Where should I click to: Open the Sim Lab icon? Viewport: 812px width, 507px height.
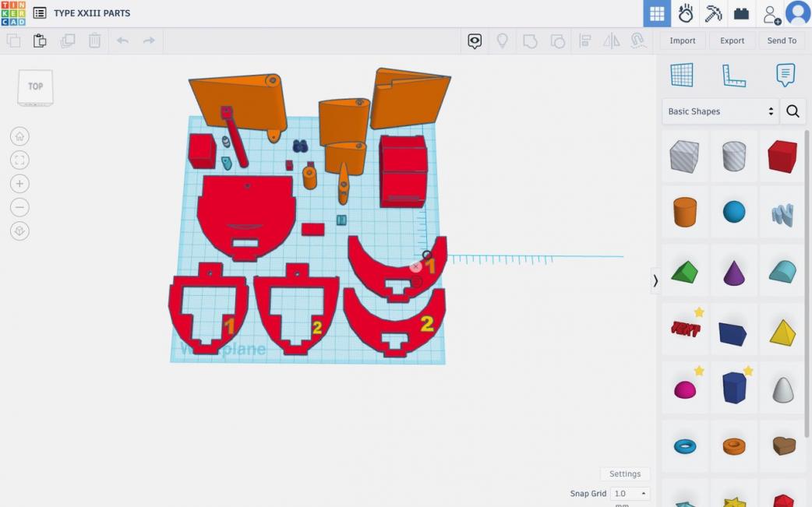pyautogui.click(x=686, y=13)
